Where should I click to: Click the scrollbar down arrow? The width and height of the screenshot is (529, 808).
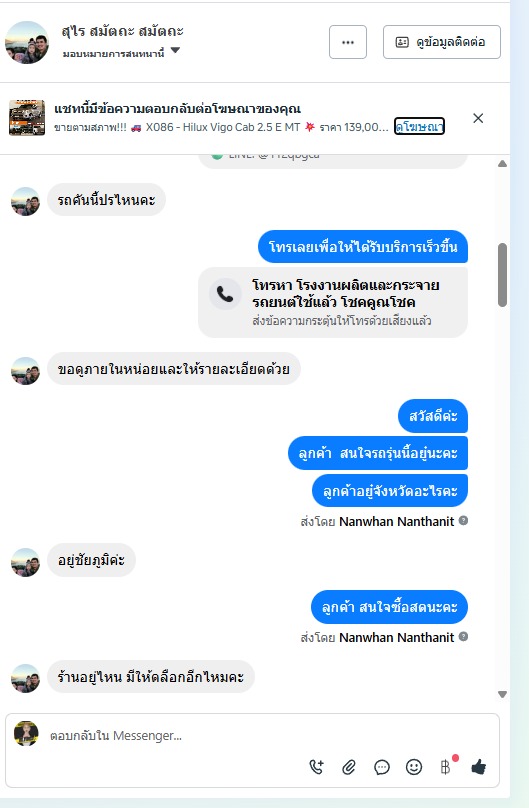[x=502, y=694]
